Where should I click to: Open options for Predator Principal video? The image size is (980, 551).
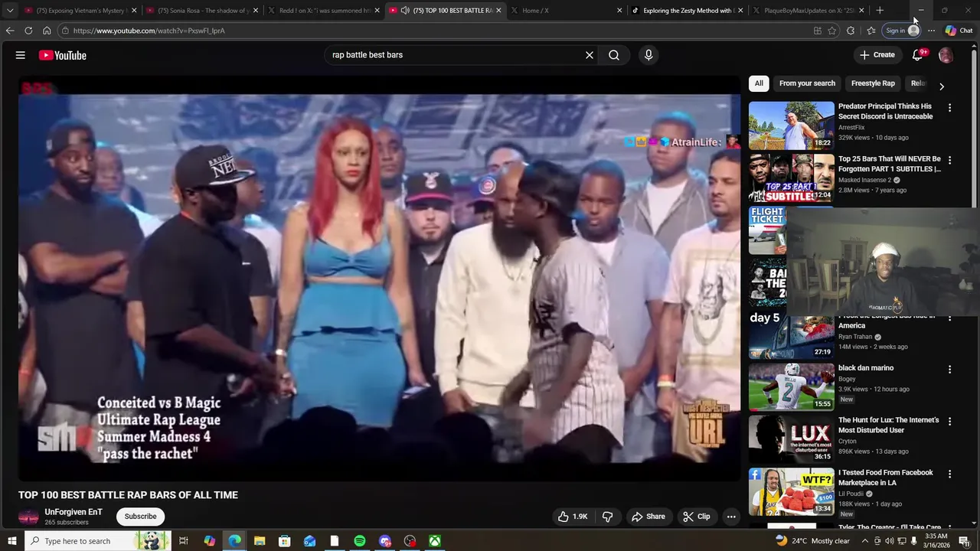(x=949, y=108)
